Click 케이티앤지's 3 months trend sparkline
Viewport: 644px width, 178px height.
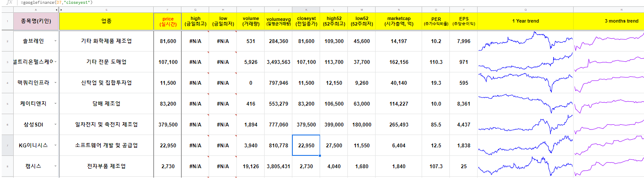click(609, 104)
